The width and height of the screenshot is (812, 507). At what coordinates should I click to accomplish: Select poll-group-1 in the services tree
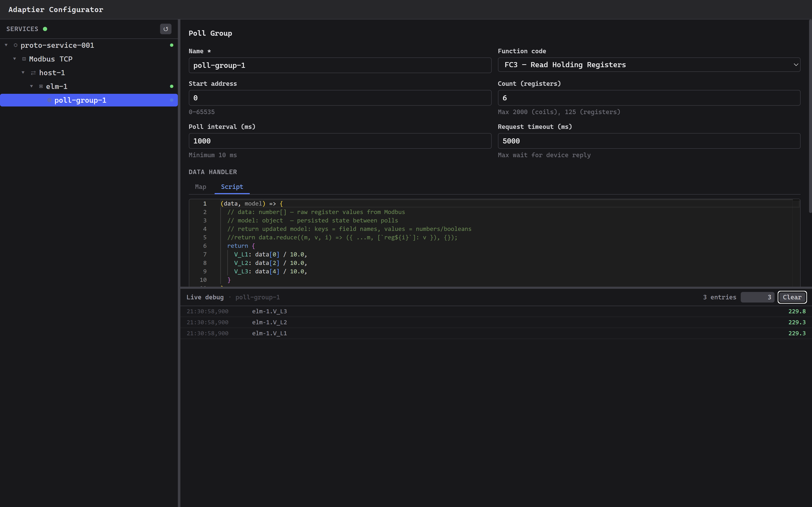tap(81, 100)
